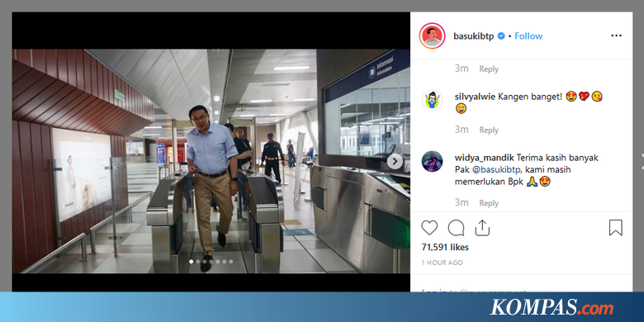
Task: Click the main post photo
Action: click(211, 161)
